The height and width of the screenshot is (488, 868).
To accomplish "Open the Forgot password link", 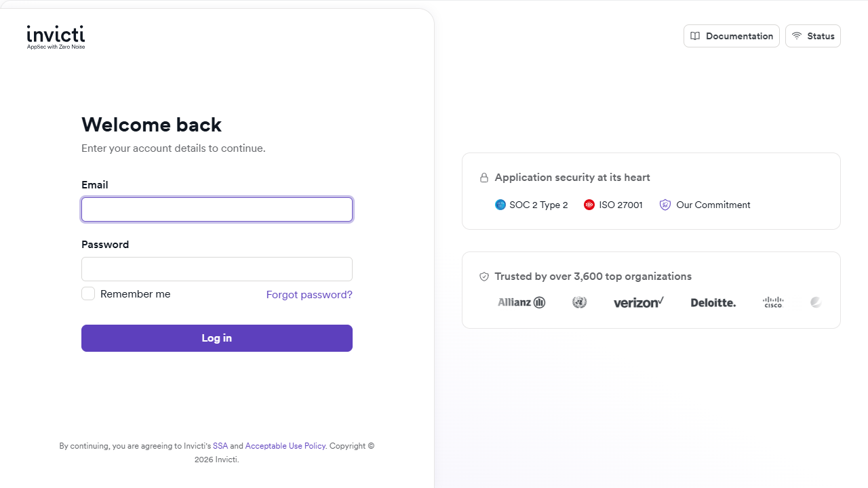I will pos(309,294).
